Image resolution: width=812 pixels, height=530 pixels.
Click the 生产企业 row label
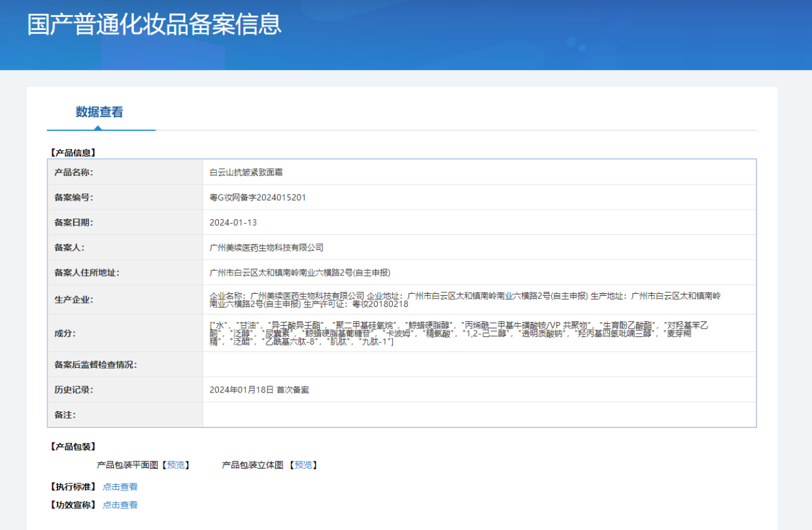(x=74, y=300)
